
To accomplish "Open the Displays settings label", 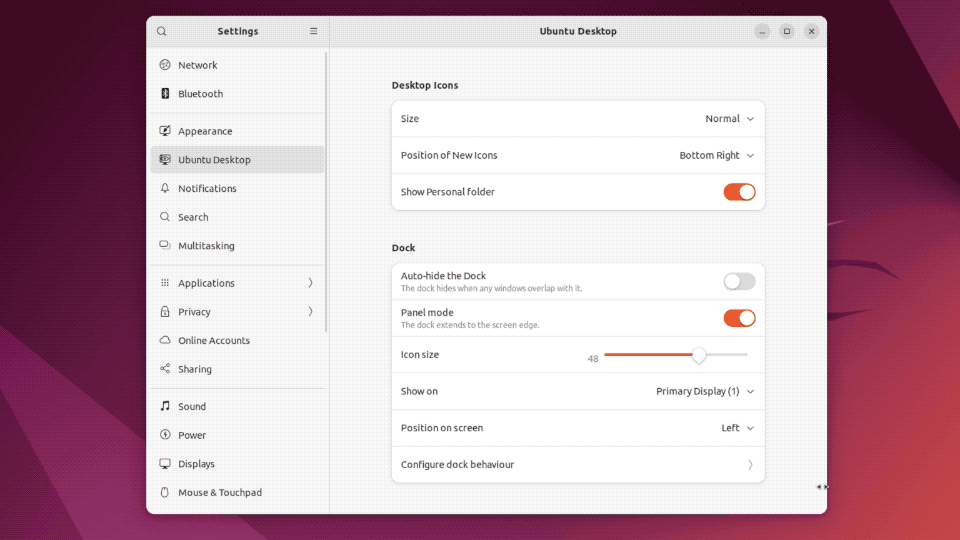I will [196, 464].
